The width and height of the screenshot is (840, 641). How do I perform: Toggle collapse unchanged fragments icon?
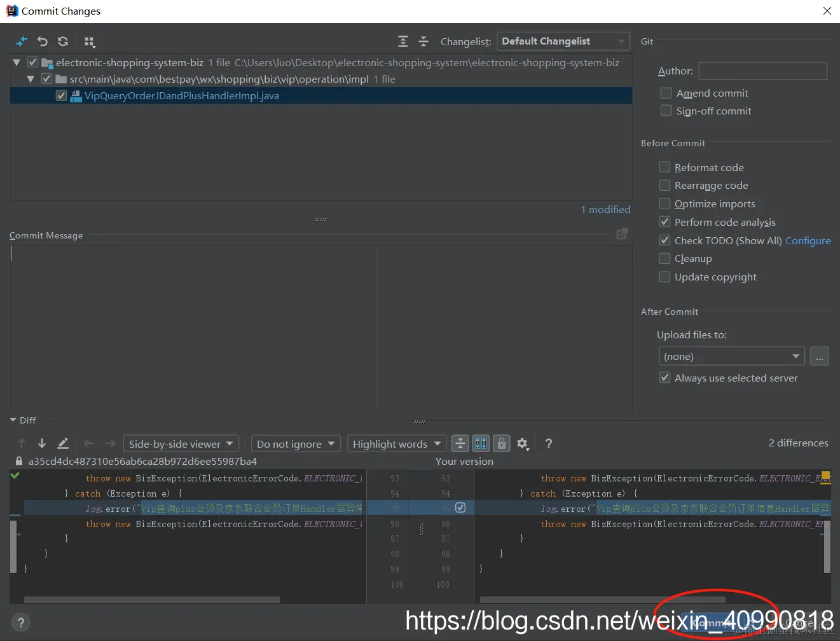(x=460, y=443)
